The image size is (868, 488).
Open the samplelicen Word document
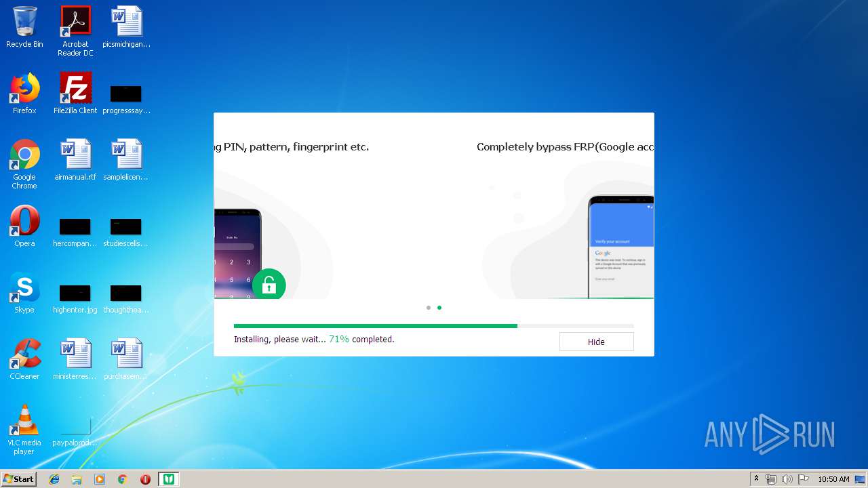127,161
